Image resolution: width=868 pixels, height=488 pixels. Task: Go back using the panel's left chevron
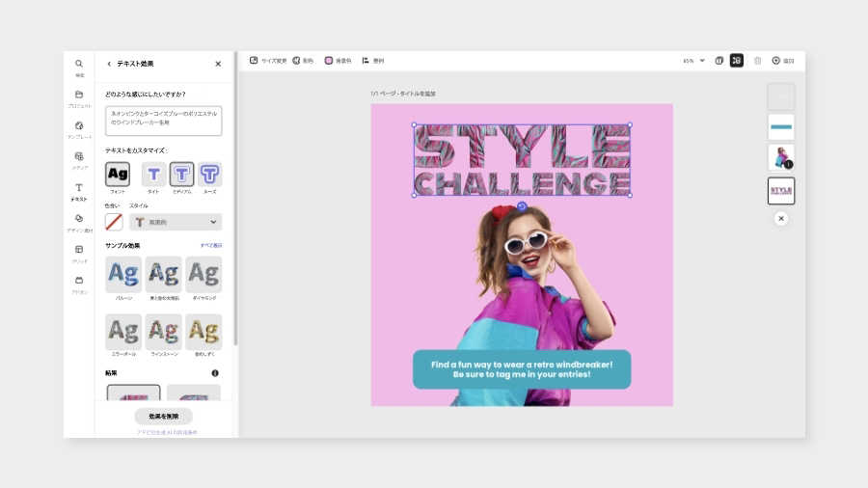click(109, 64)
